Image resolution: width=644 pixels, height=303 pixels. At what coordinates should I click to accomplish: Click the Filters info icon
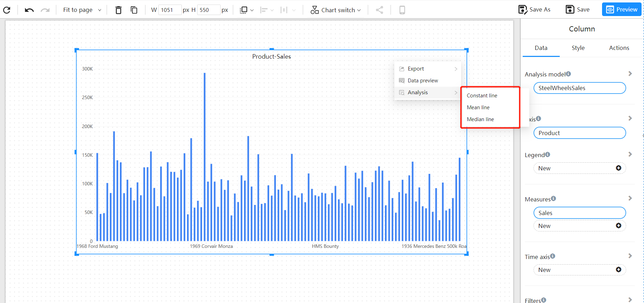coord(544,300)
